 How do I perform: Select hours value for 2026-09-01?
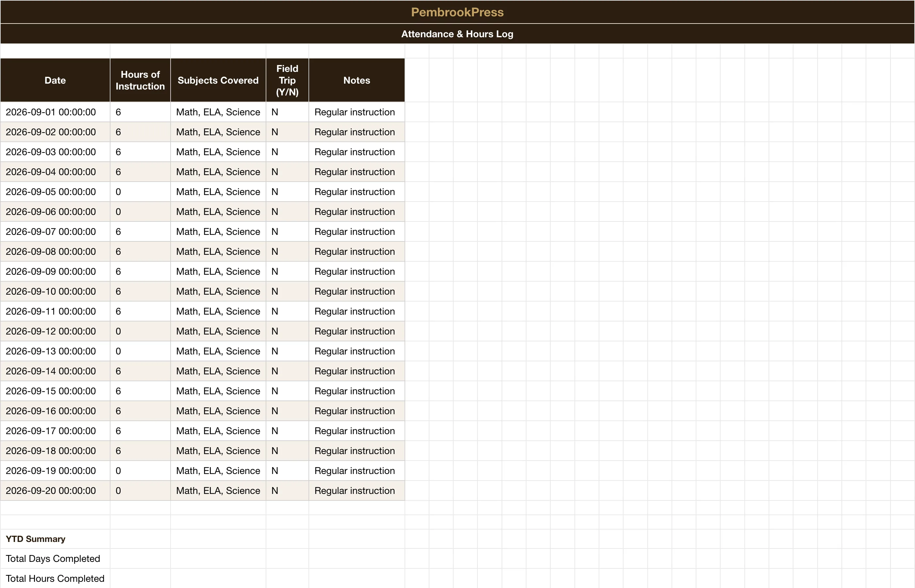140,112
